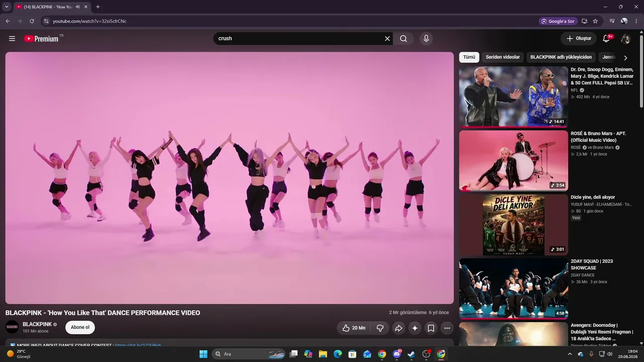Open the media controls icon in Chrome toolbar
Image resolution: width=644 pixels, height=362 pixels.
coord(612,21)
